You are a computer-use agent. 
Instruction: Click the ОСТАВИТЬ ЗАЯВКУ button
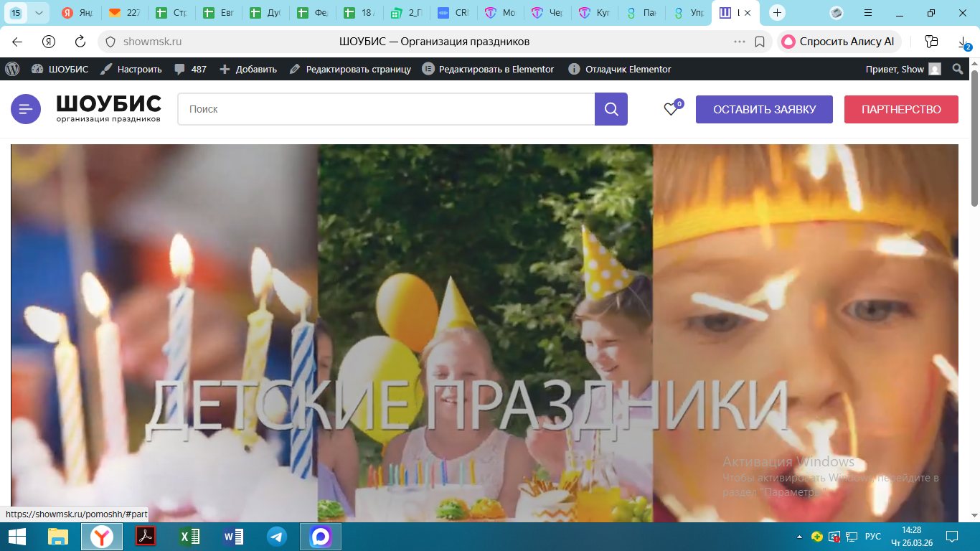(764, 110)
